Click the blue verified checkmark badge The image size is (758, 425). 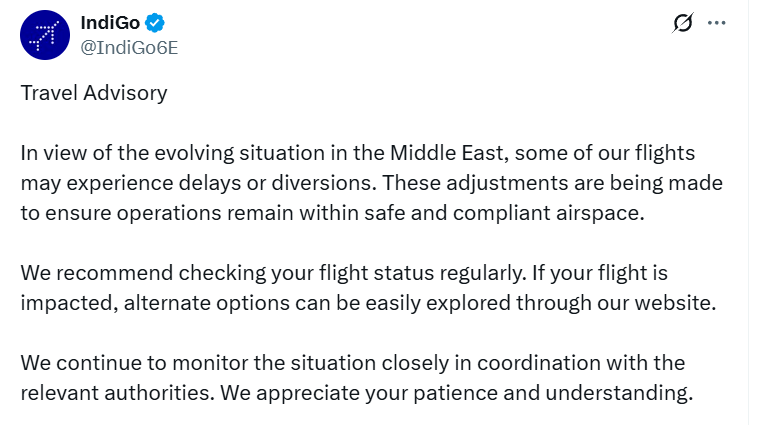click(153, 24)
